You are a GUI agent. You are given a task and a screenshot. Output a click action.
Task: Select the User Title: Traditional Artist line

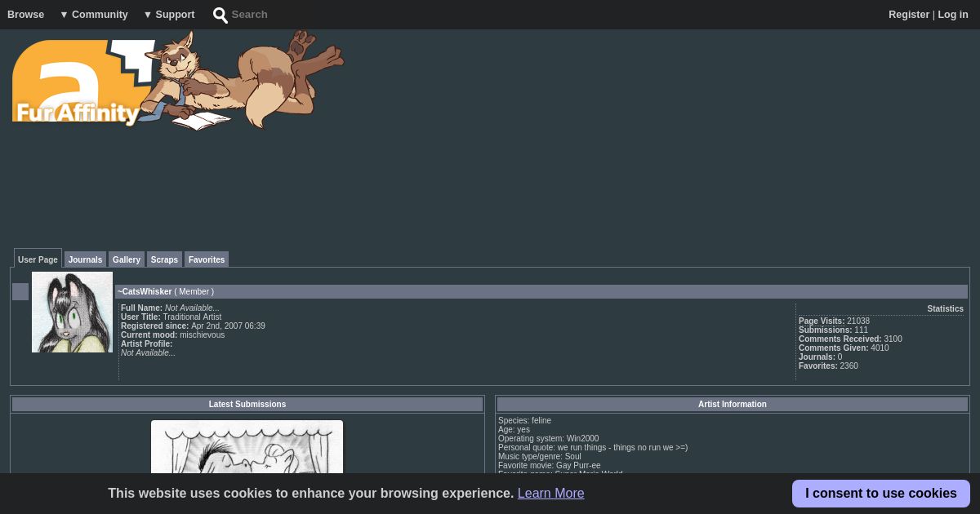click(171, 317)
